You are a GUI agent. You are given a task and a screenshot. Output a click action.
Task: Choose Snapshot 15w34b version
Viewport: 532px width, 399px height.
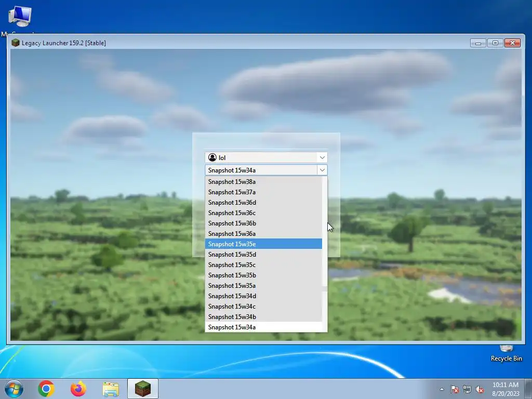coord(263,317)
